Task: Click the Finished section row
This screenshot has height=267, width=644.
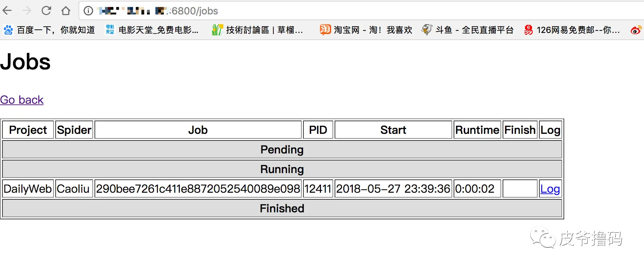Action: 282,208
